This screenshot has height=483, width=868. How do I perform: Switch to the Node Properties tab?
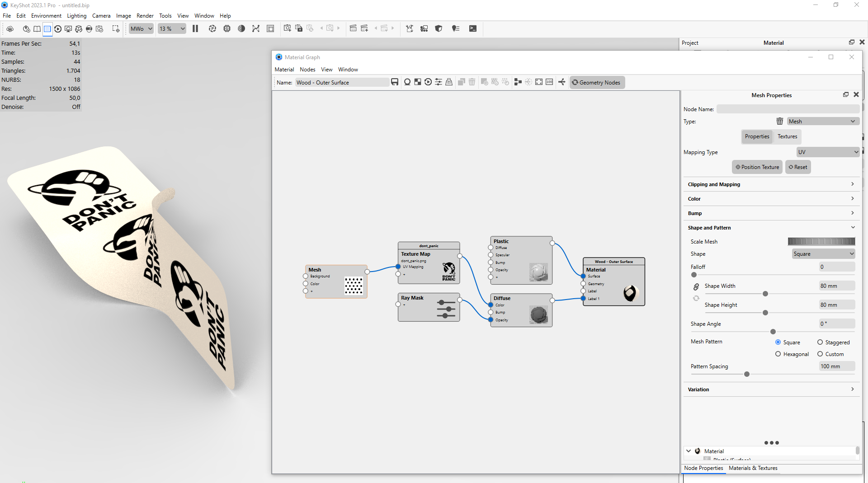pos(703,468)
